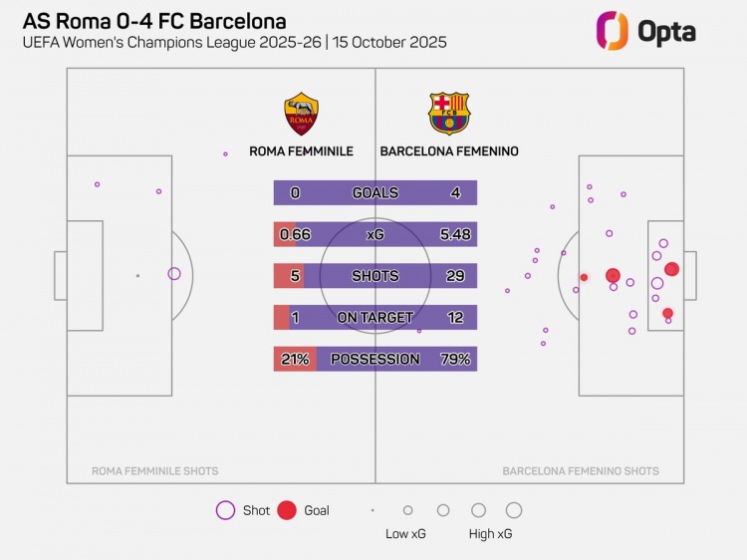This screenshot has width=747, height=560.
Task: Click the xG stat bar
Action: tap(375, 234)
